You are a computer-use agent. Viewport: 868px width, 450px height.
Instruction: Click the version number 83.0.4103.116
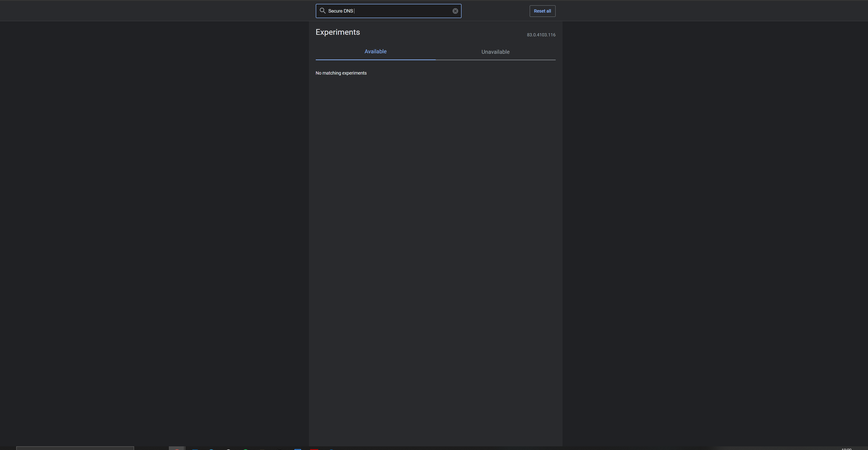(541, 35)
